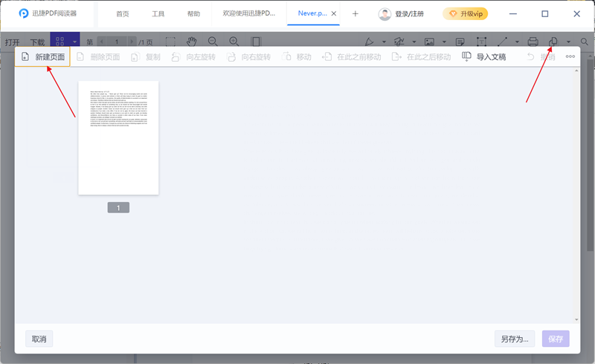Click the 升级vip upgrade button
The width and height of the screenshot is (595, 364).
pos(466,14)
